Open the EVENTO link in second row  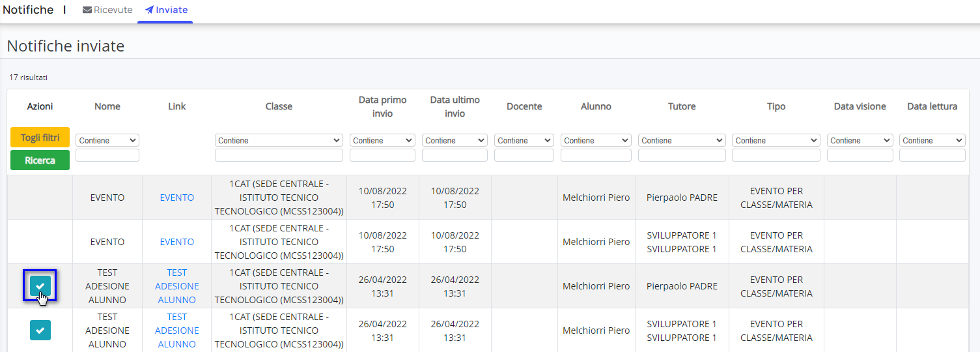pyautogui.click(x=177, y=242)
